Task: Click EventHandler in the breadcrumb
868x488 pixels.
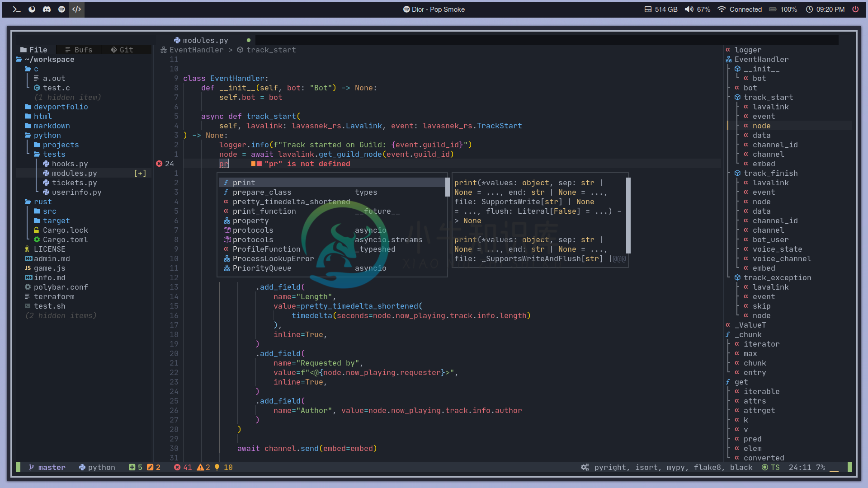Action: click(196, 50)
